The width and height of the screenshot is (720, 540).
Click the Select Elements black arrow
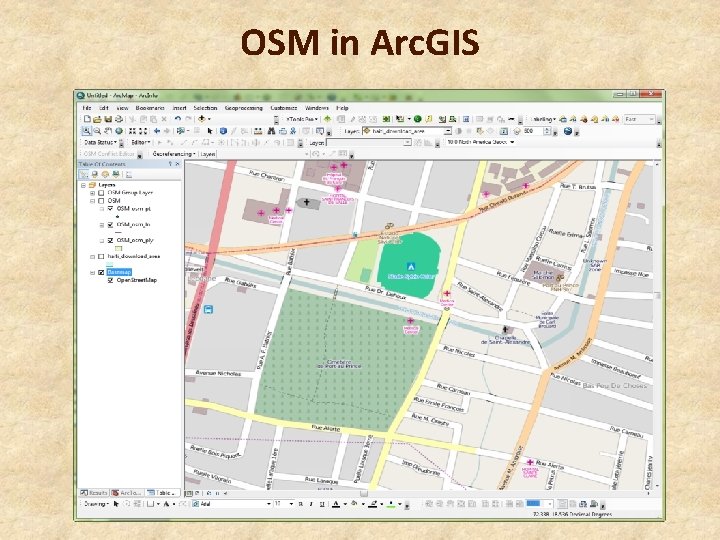pyautogui.click(x=209, y=131)
